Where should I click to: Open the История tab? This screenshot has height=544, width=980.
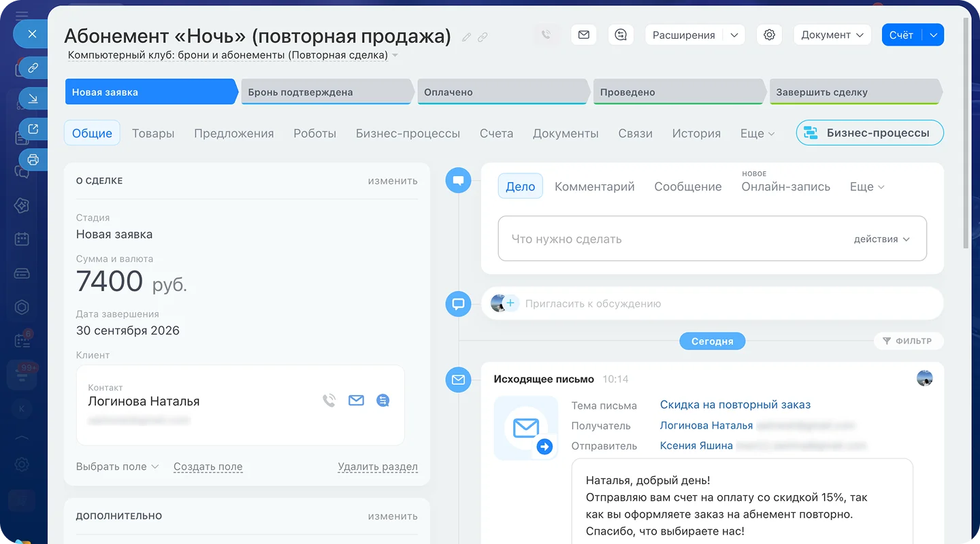[x=696, y=133]
